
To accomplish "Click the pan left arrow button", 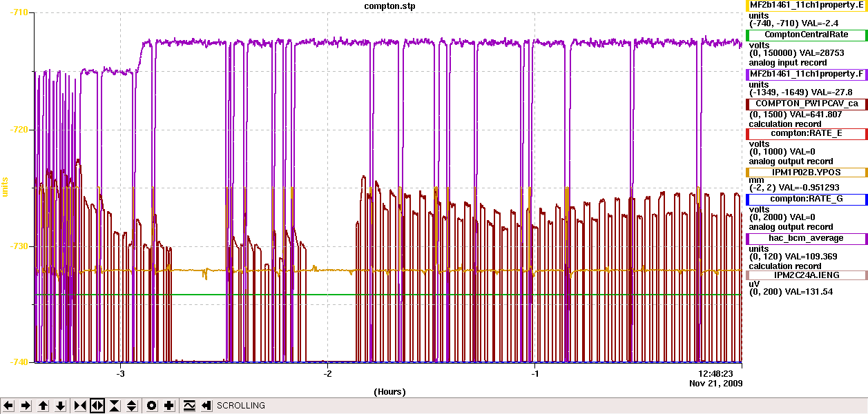I will click(x=8, y=406).
